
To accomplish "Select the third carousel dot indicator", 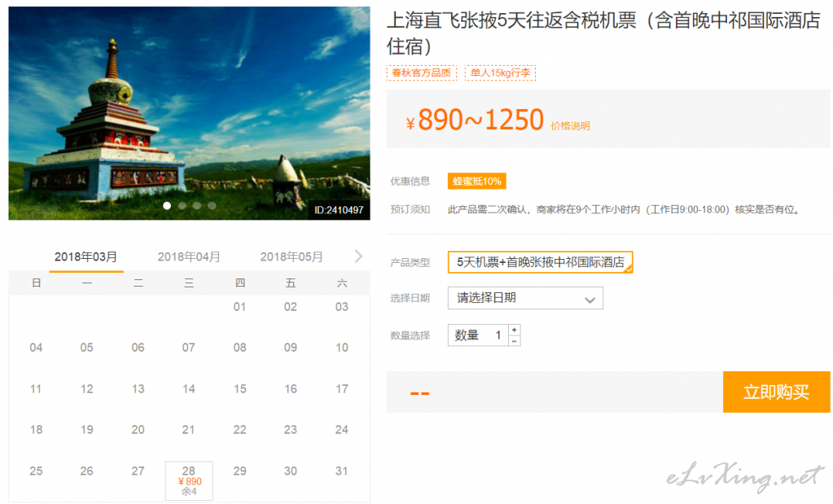I will pyautogui.click(x=197, y=205).
